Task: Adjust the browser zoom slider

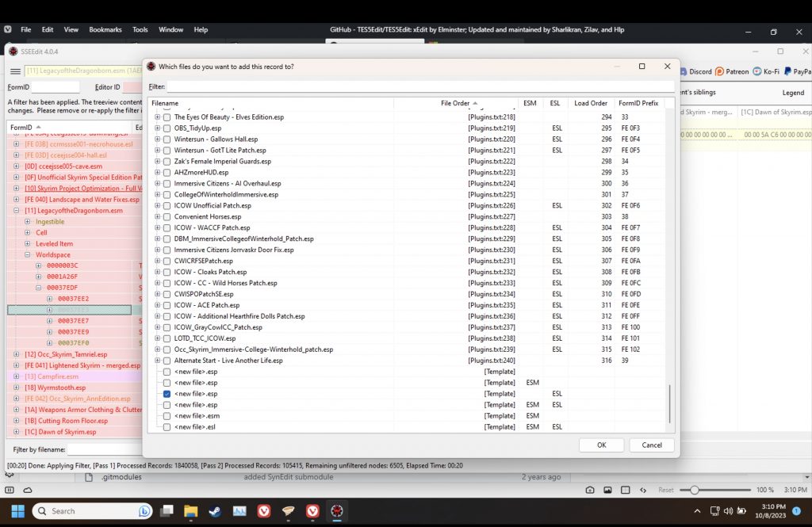Action: [694, 490]
